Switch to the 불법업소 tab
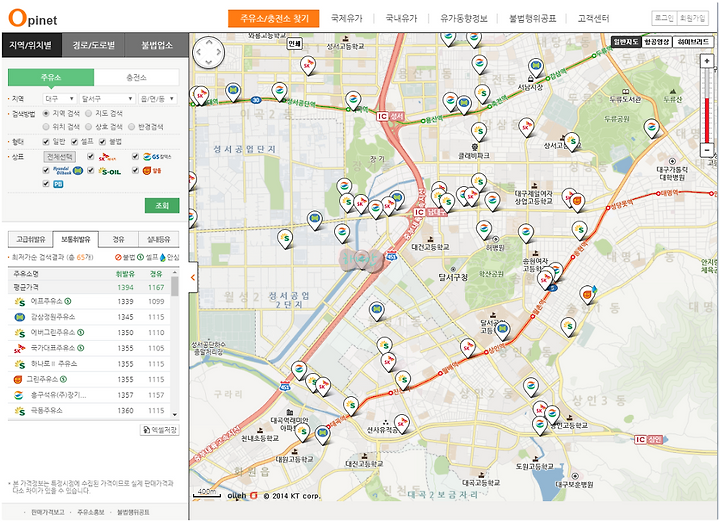This screenshot has height=522, width=720. 157,45
